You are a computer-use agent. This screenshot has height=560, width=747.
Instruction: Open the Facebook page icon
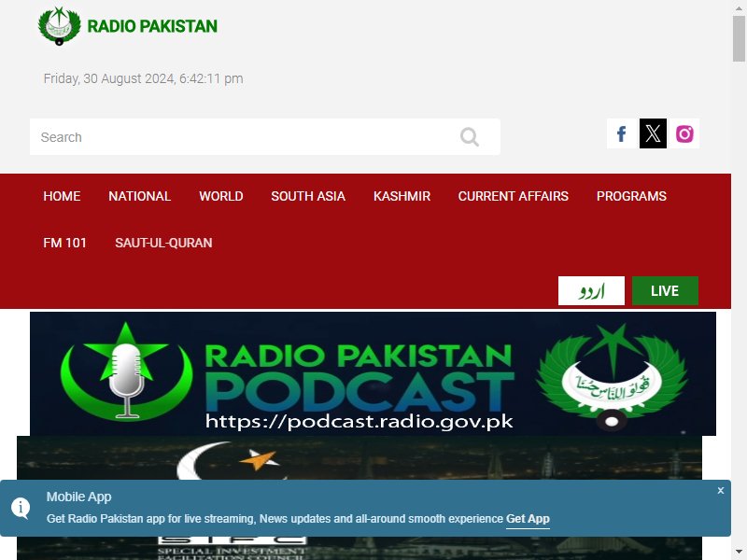point(621,133)
